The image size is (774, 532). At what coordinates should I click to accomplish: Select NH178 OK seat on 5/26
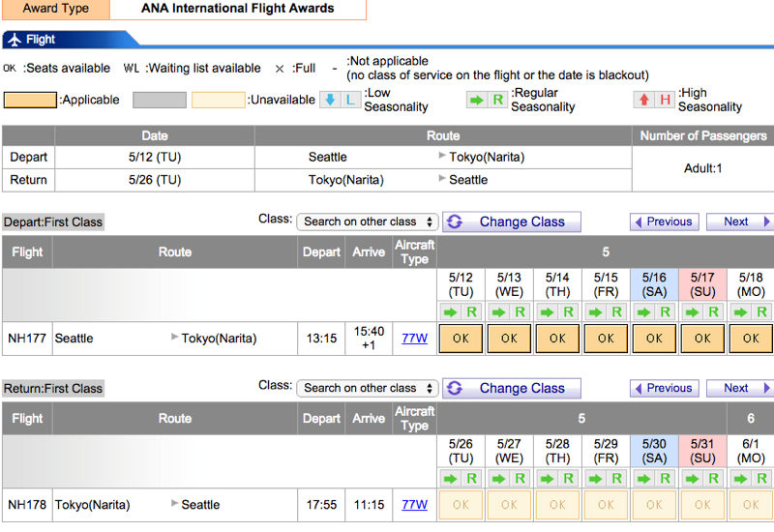point(461,505)
